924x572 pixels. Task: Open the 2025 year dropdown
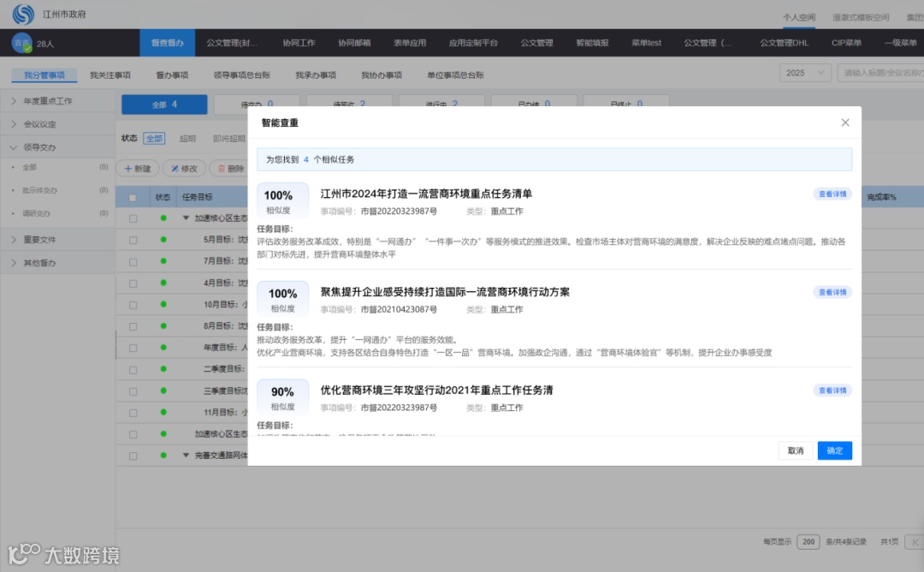pyautogui.click(x=805, y=74)
